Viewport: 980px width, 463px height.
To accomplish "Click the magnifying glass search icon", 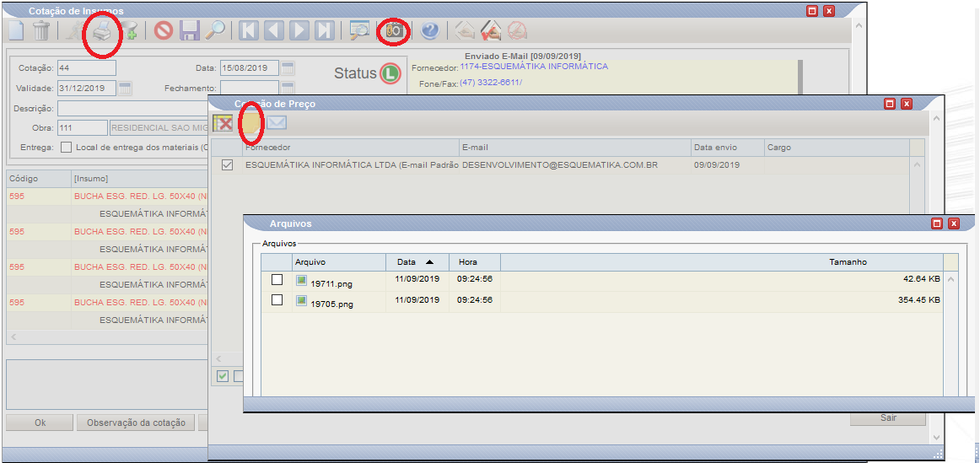I will coord(215,30).
